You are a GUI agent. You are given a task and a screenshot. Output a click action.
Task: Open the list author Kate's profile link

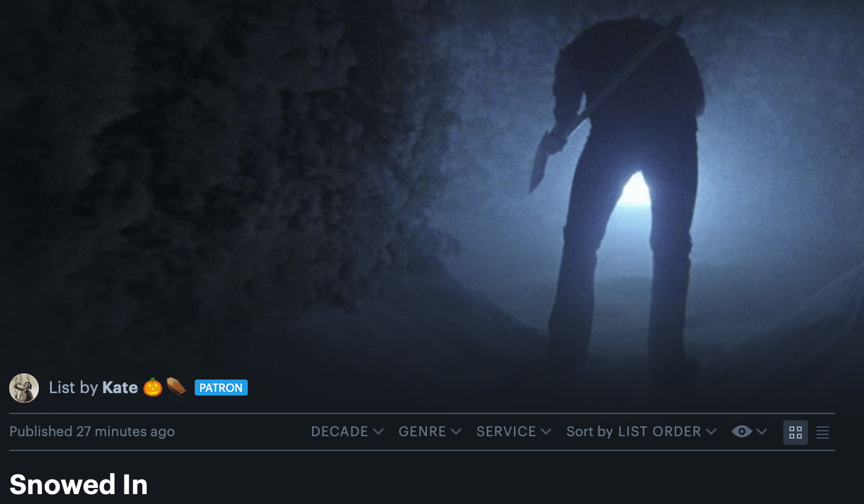[120, 388]
